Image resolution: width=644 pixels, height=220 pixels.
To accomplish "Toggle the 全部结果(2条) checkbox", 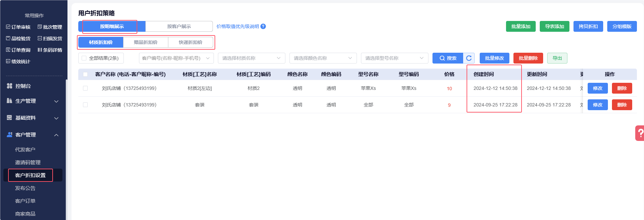I will click(x=84, y=58).
